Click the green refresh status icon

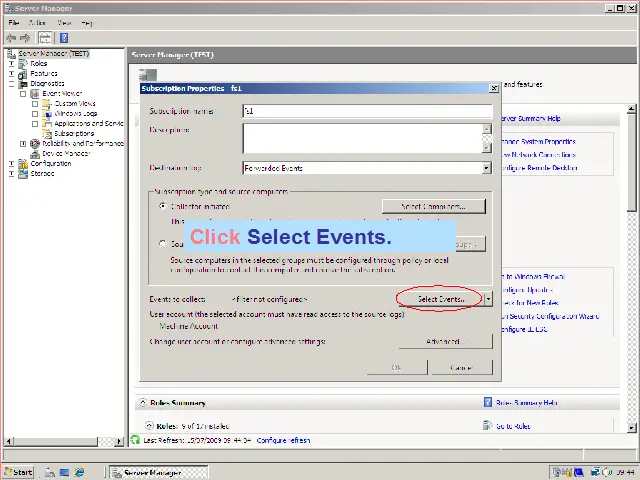point(135,440)
